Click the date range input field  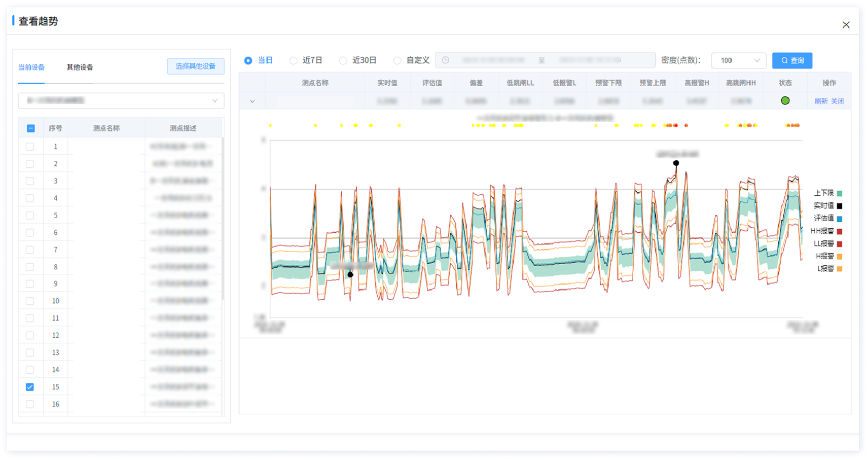click(x=545, y=60)
